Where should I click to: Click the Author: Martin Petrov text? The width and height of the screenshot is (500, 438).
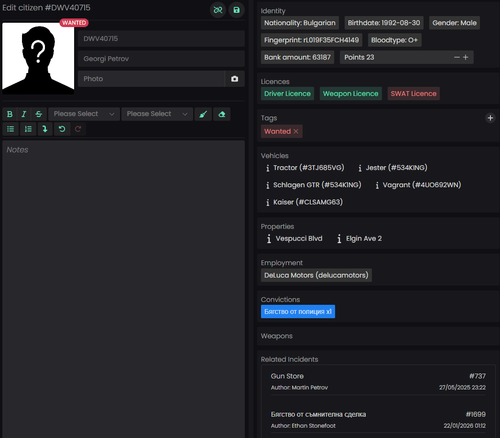click(299, 387)
